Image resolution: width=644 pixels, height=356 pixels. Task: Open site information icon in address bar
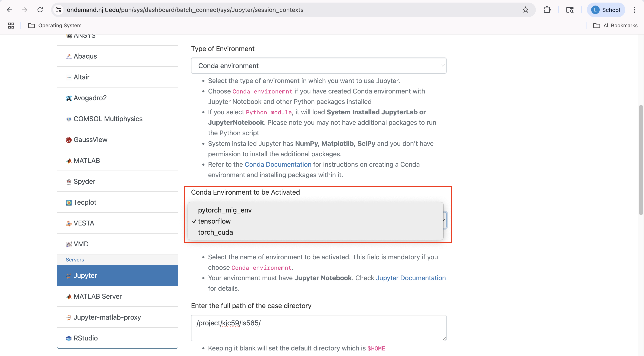[x=58, y=10]
